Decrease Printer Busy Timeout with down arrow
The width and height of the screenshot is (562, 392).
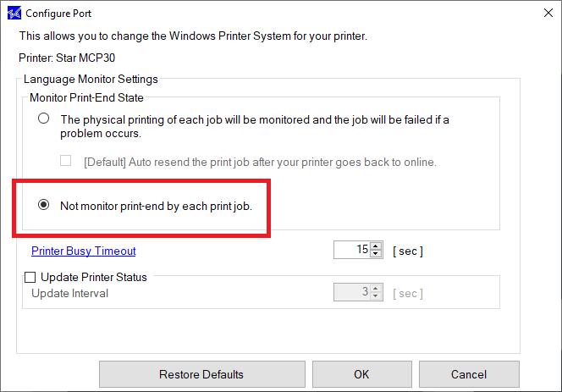[x=375, y=253]
